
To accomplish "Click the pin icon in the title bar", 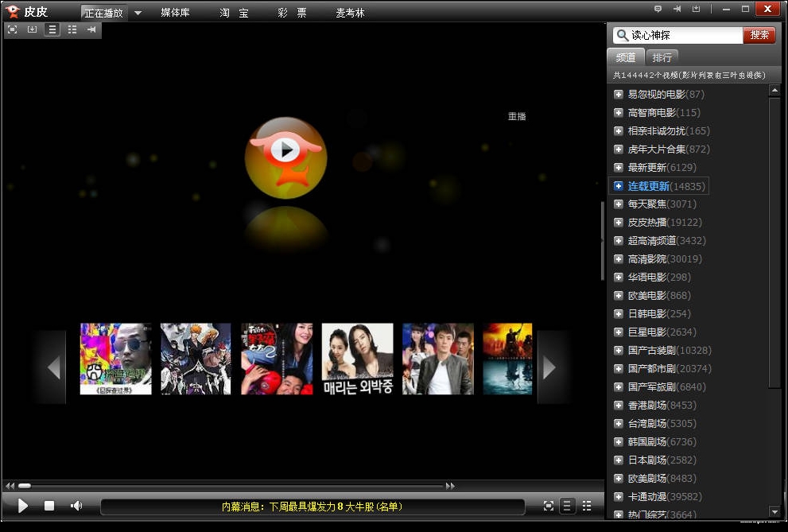I will [x=677, y=9].
